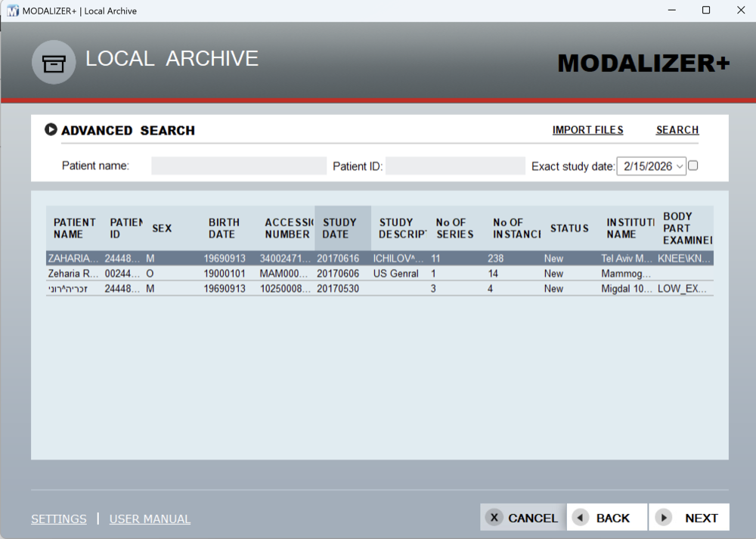Image resolution: width=756 pixels, height=539 pixels.
Task: Click the Next button
Action: point(689,517)
